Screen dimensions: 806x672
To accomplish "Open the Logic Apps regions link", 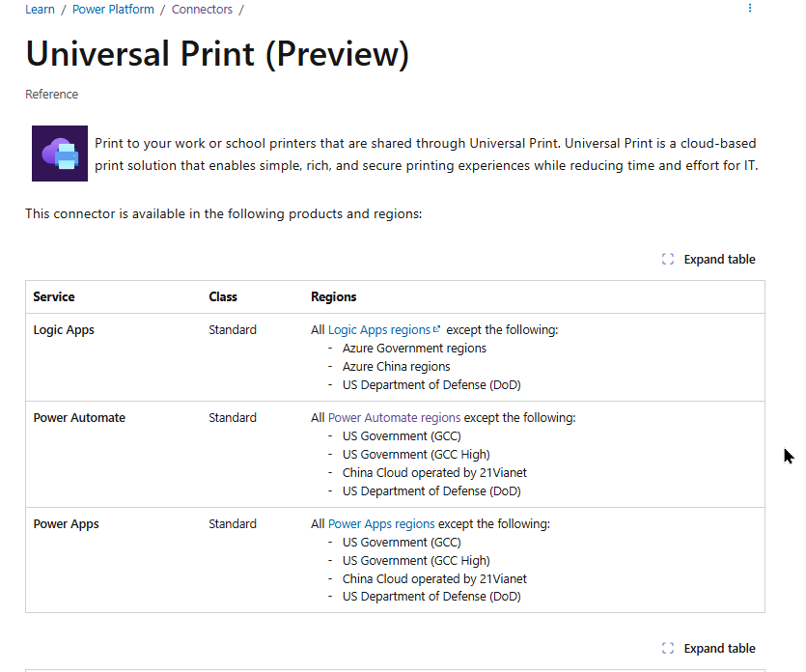I will (x=379, y=329).
